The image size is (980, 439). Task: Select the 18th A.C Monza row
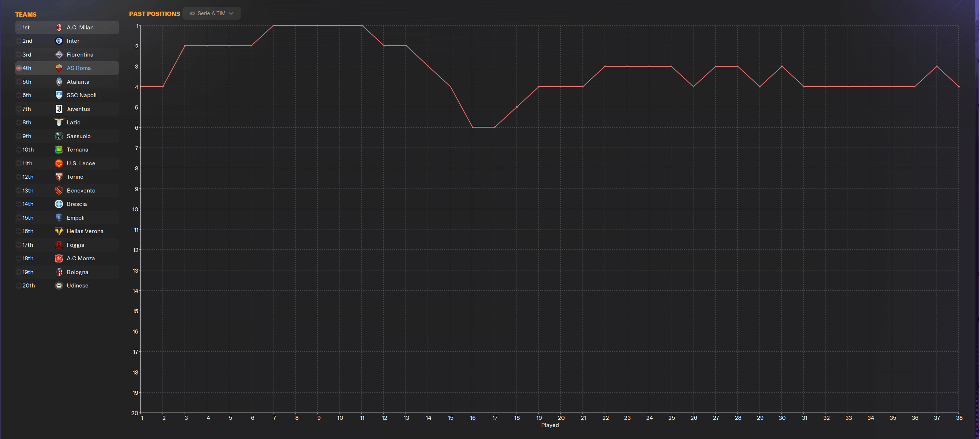pos(67,258)
